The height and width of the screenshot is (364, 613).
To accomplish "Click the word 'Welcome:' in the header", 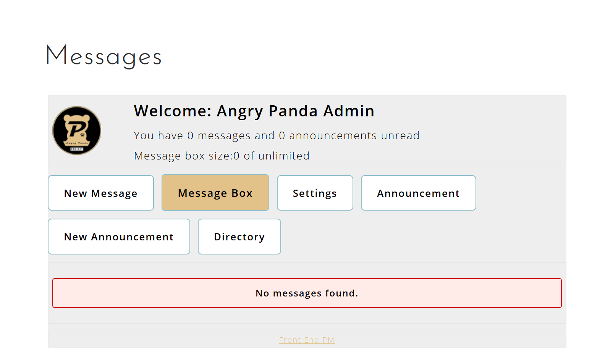I will 173,111.
